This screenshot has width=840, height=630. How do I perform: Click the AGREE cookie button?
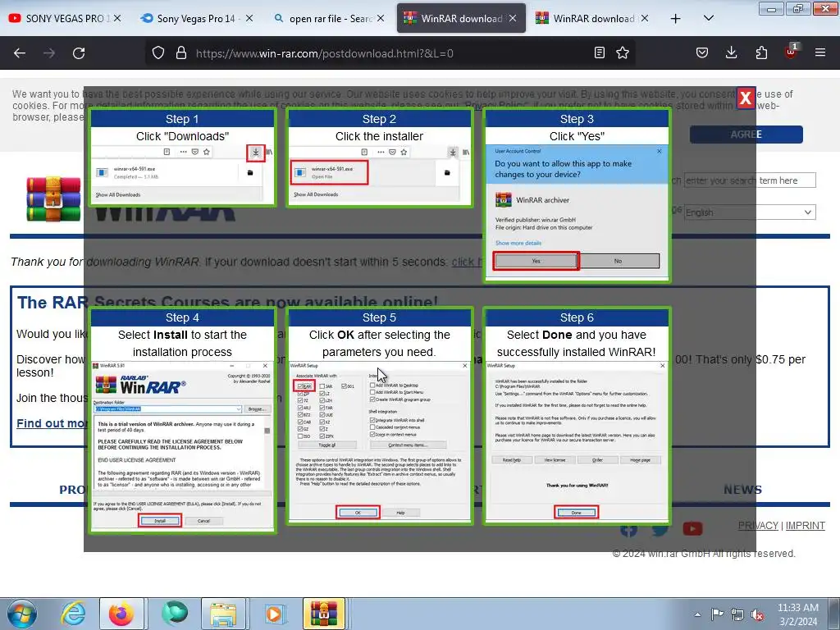click(746, 135)
